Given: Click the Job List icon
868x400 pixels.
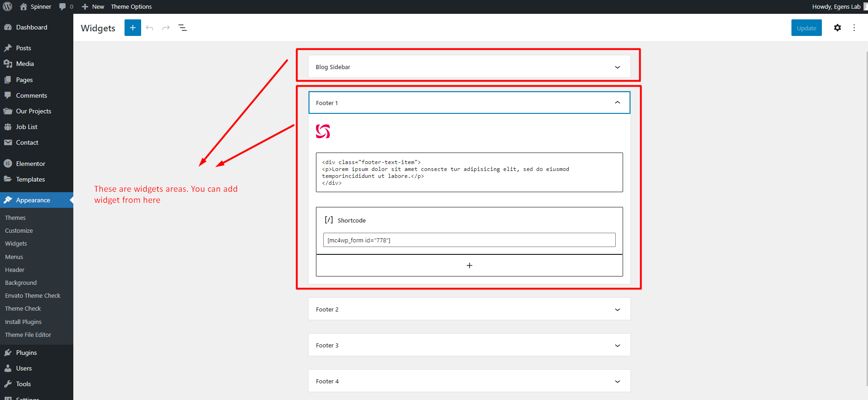Looking at the screenshot, I should coord(8,127).
